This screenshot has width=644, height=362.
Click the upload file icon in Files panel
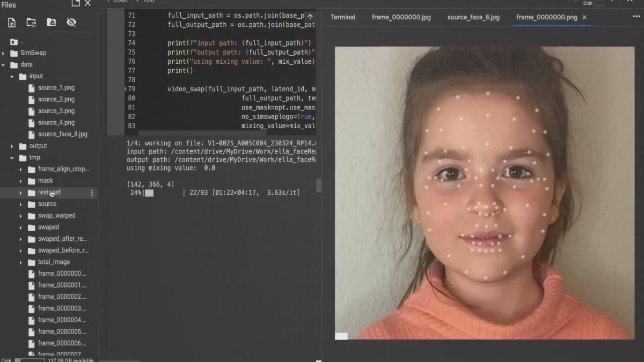12,23
